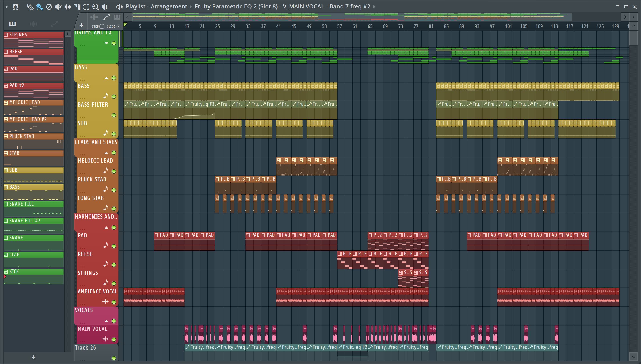Click pattern icon beside KICK in picker
Screen dimensions: 641x364
[x=6, y=271]
